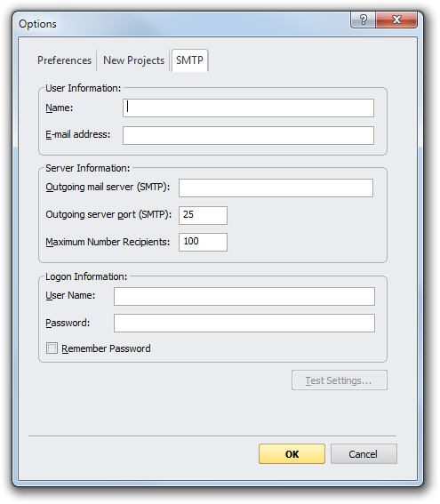The image size is (440, 504).
Task: Click the Maximum Number Recipients field showing 100
Action: [x=203, y=242]
